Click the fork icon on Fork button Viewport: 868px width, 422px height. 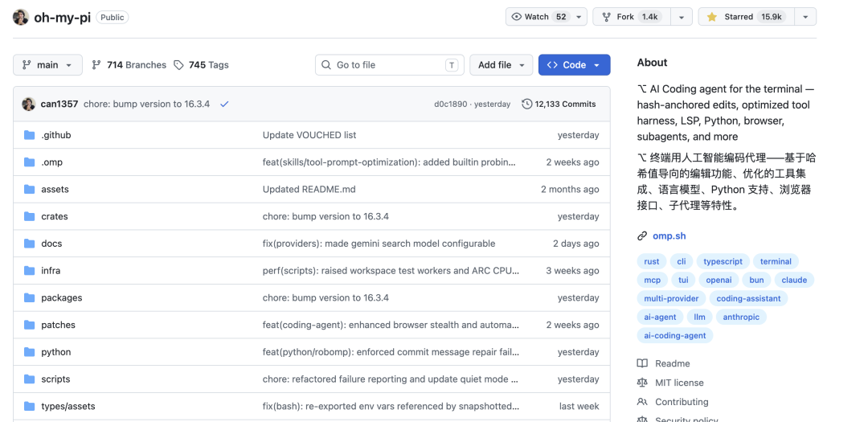pyautogui.click(x=606, y=17)
